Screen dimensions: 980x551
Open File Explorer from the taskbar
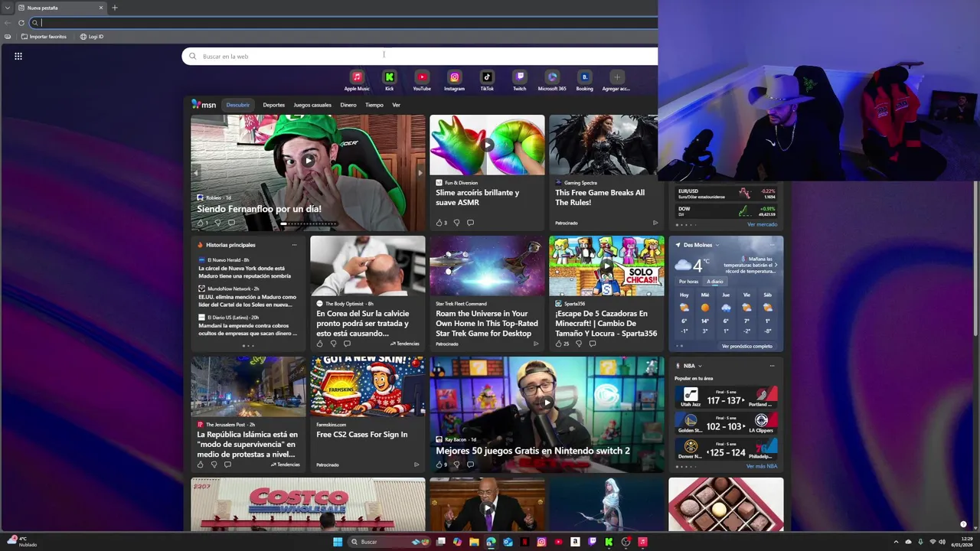click(x=474, y=542)
